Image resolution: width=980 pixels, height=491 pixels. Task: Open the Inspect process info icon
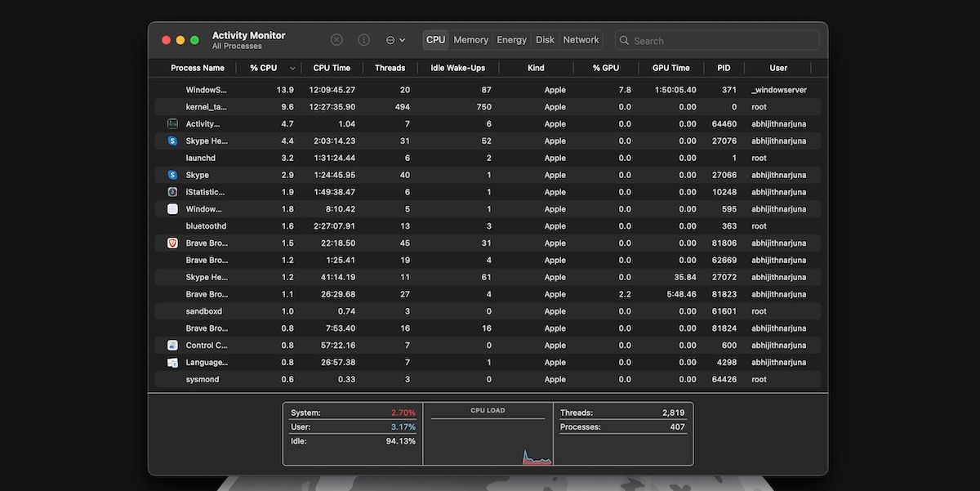(363, 39)
